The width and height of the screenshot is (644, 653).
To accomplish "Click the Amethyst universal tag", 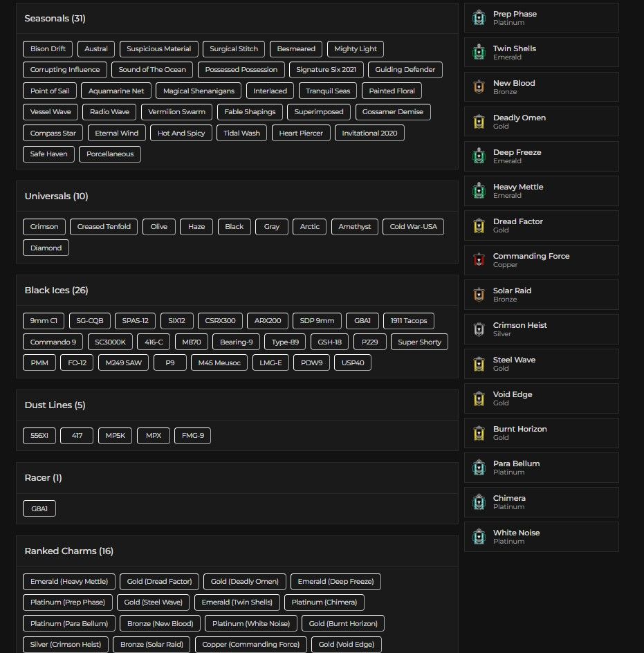I will point(354,227).
